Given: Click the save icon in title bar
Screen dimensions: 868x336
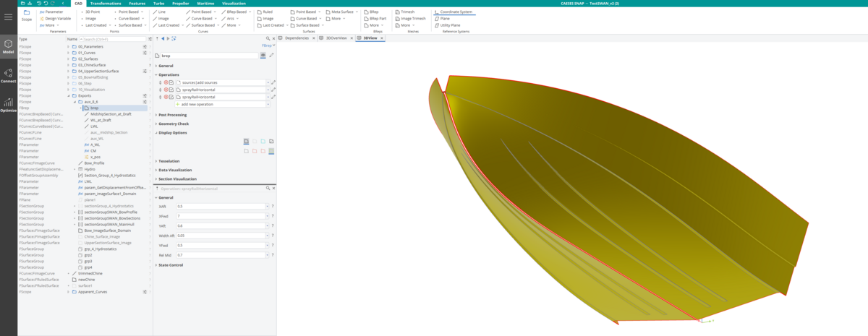Looking at the screenshot, I should click(x=30, y=3).
